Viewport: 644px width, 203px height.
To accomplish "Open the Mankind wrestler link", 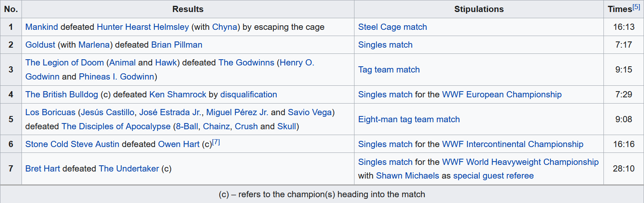I will 42,27.
